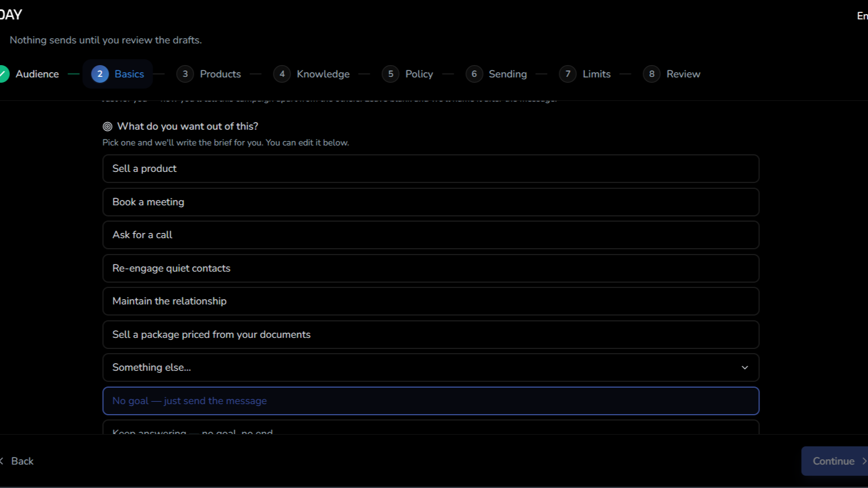Pick the "Book a meeting" goal
868x488 pixels.
click(431, 202)
